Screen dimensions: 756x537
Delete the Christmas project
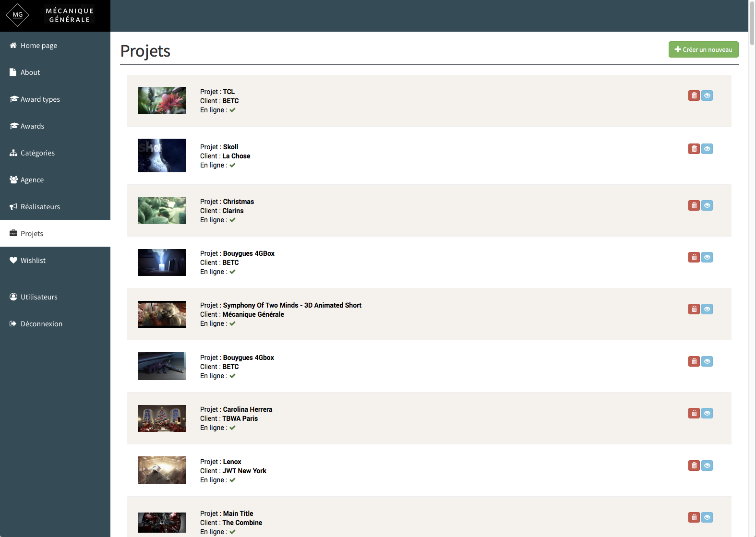pos(694,205)
